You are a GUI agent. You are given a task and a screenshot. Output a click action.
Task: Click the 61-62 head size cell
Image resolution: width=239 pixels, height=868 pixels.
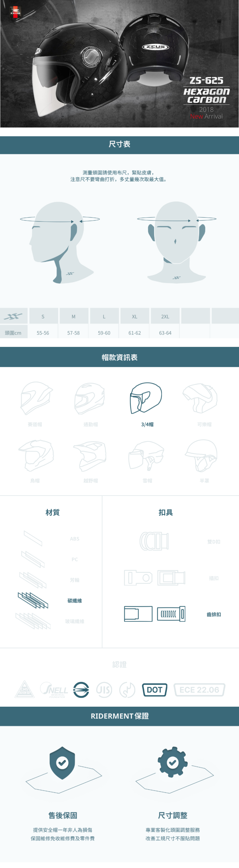pos(134,333)
